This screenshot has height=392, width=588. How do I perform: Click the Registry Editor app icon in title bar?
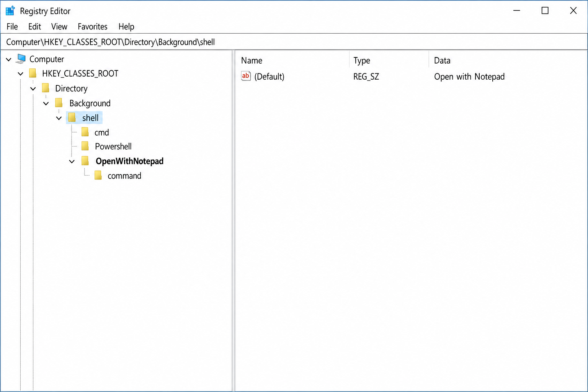click(10, 11)
